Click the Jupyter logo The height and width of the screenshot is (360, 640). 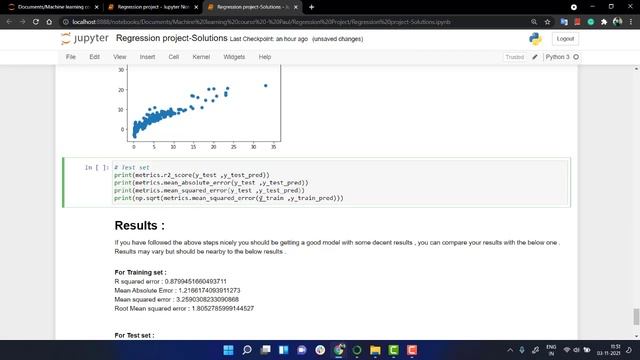(85, 38)
